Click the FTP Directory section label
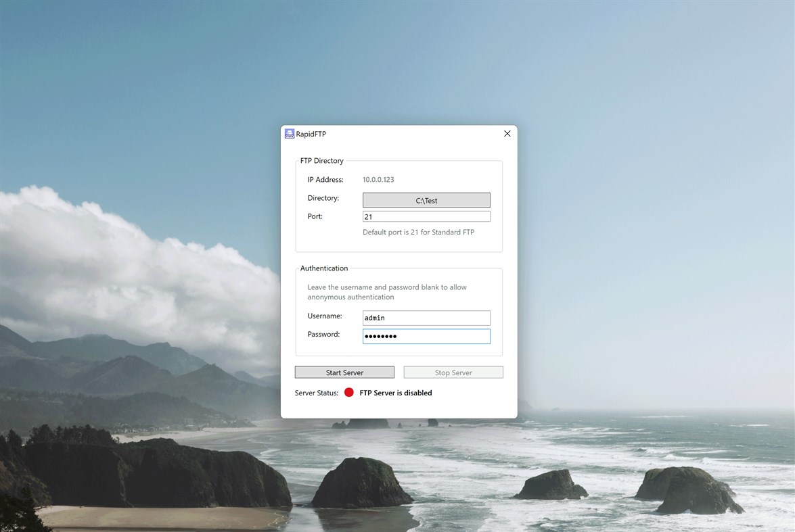 tap(321, 160)
